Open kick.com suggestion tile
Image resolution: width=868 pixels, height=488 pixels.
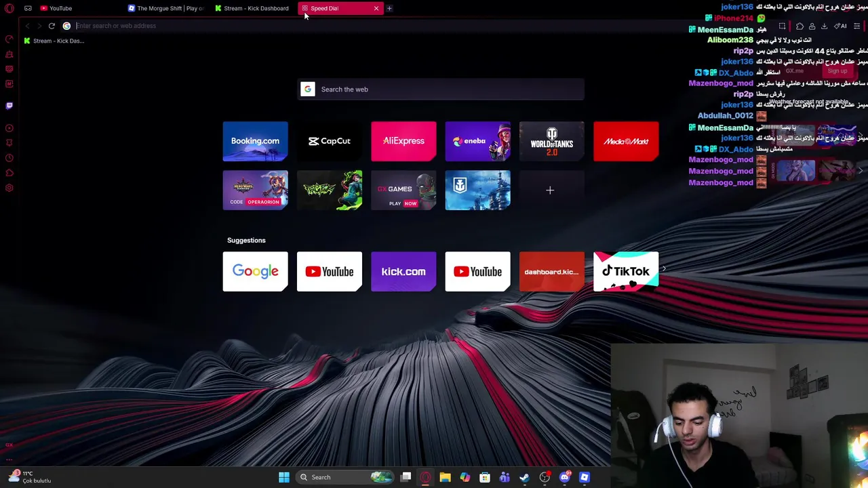[403, 272]
